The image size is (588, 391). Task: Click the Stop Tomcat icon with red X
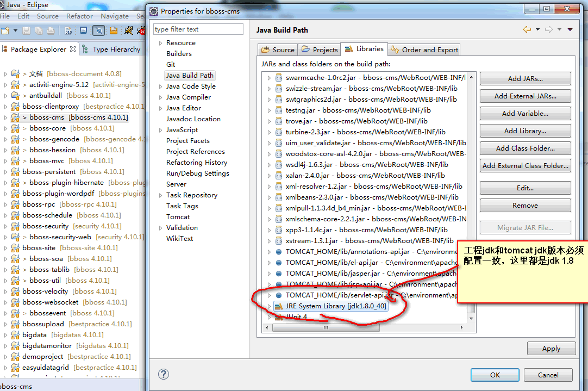pos(141,30)
